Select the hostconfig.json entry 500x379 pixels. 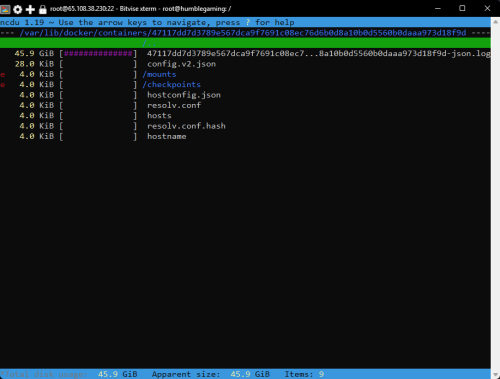[x=184, y=95]
